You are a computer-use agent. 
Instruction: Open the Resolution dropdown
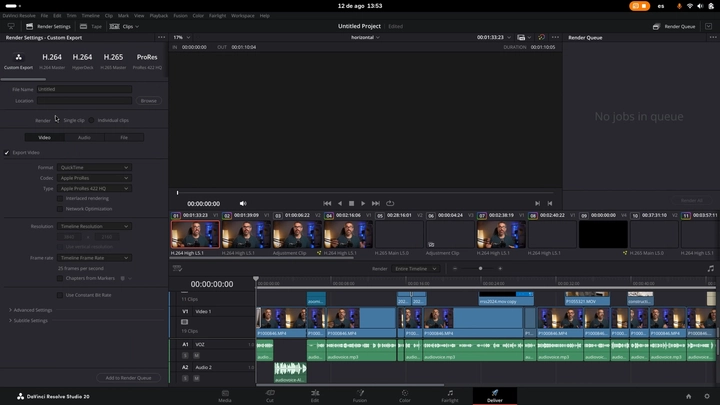tap(94, 226)
